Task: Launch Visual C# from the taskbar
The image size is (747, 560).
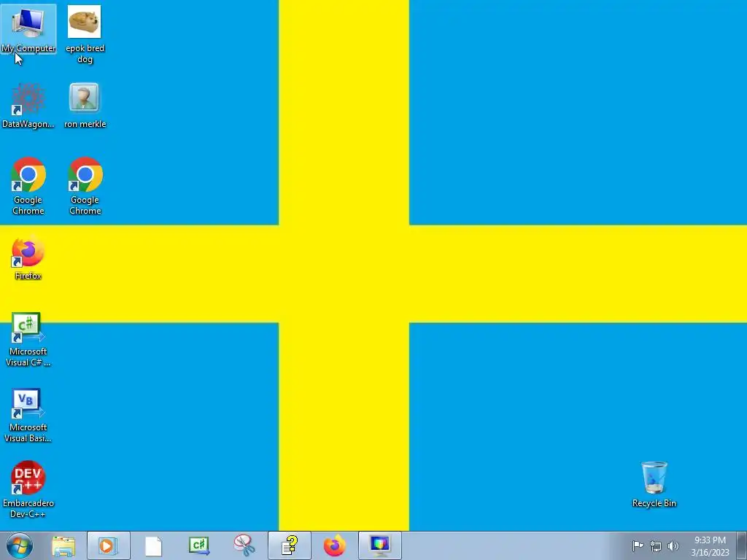Action: (x=198, y=545)
